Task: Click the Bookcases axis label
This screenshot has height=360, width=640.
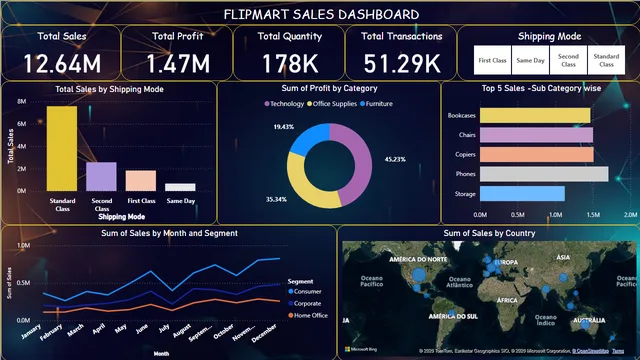Action: click(462, 116)
